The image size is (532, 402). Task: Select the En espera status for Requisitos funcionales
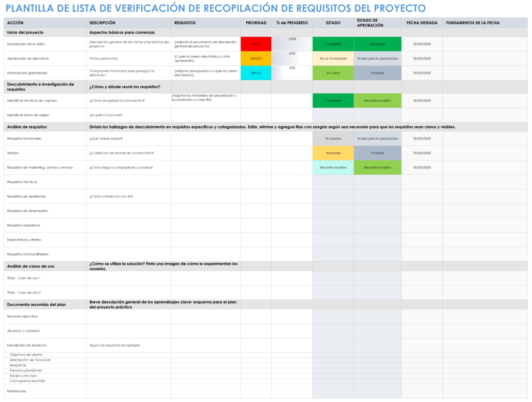point(333,138)
